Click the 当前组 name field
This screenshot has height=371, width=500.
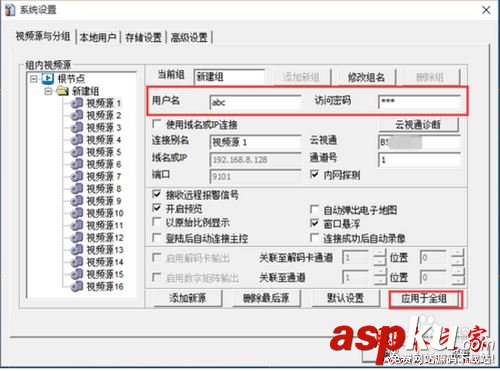click(x=229, y=77)
